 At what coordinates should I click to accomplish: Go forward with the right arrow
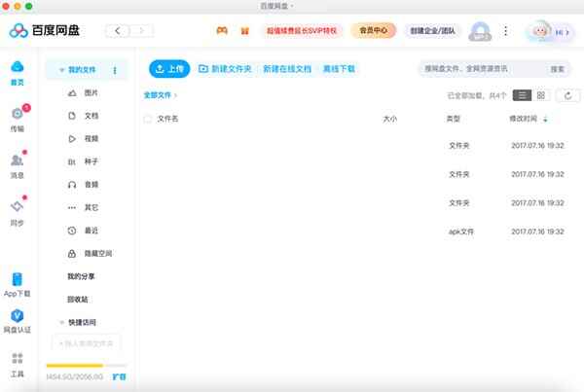click(141, 31)
